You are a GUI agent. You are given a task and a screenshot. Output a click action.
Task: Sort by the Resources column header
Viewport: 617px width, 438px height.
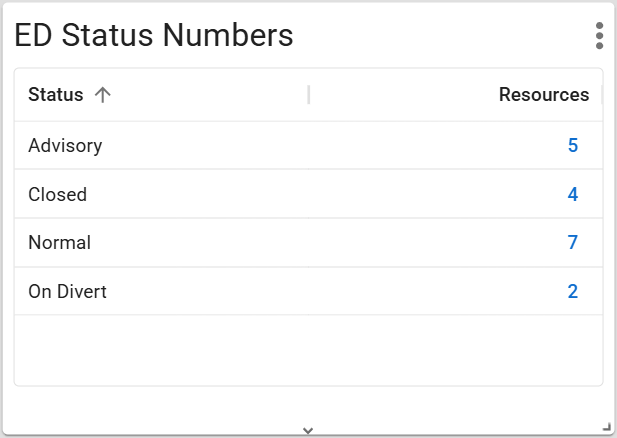point(544,95)
